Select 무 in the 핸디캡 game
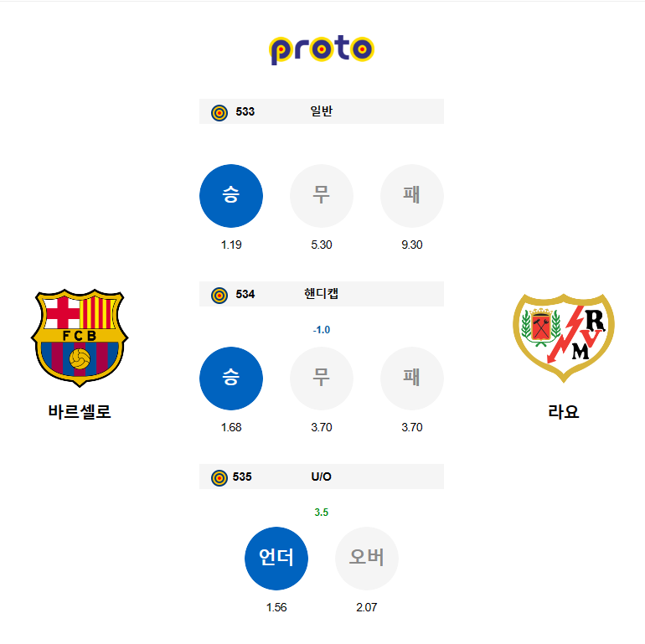The image size is (645, 644). coord(322,379)
